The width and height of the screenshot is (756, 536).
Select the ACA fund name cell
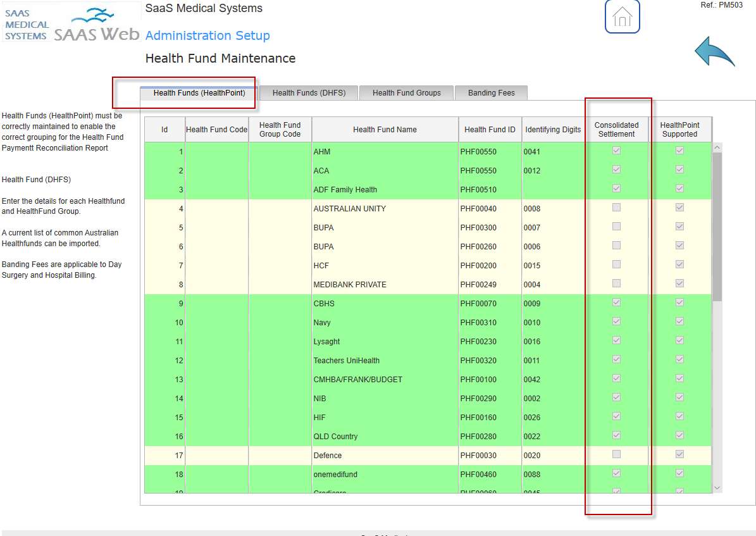[385, 171]
